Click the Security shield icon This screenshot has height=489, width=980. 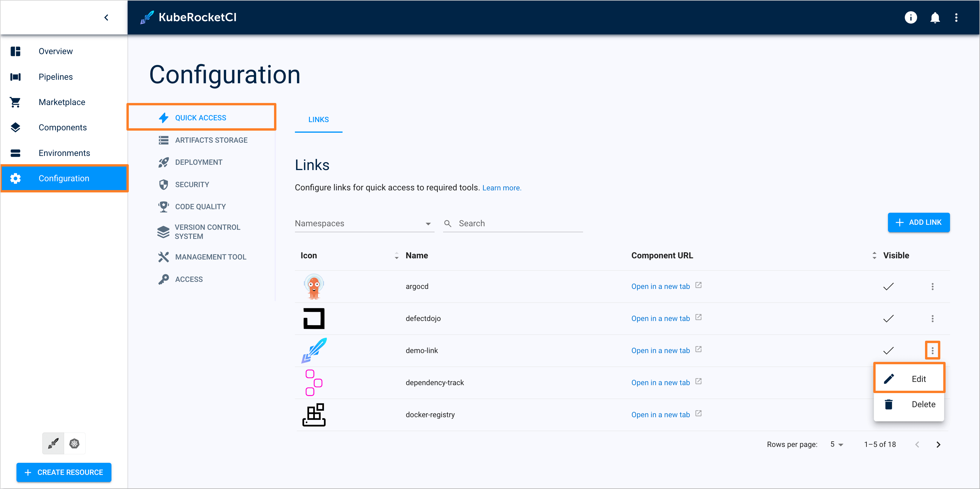[161, 184]
